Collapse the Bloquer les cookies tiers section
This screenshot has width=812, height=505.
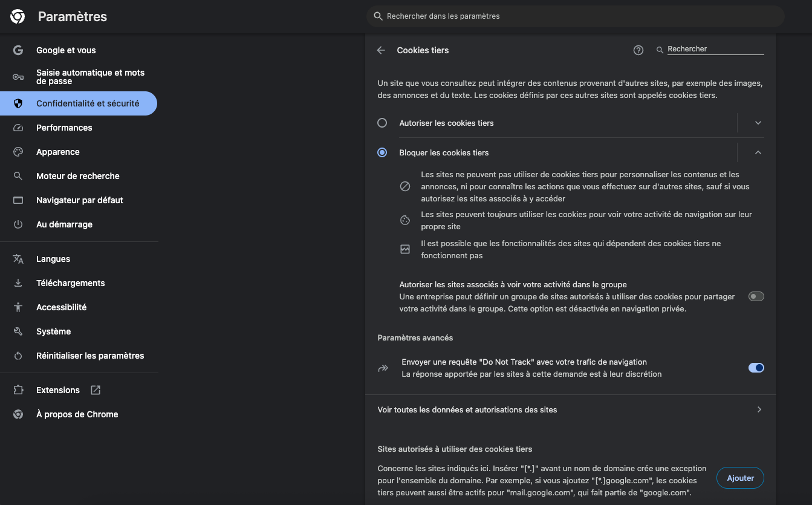pos(758,152)
